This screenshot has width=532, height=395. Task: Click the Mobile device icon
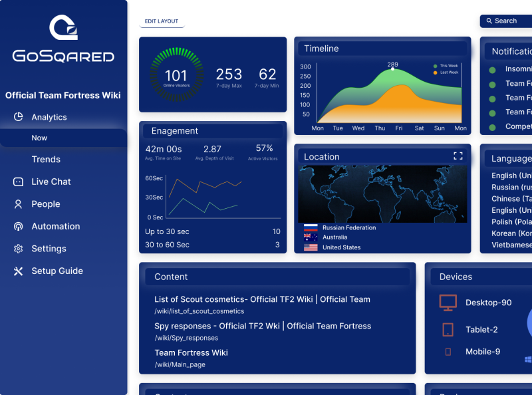[448, 351]
